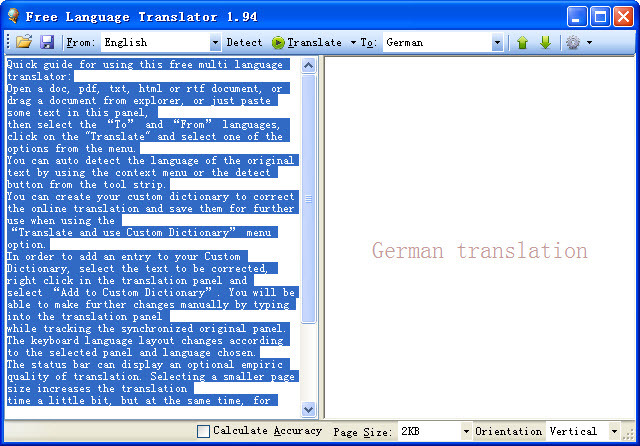The width and height of the screenshot is (640, 446).
Task: Open a document with the folder icon
Action: (24, 42)
